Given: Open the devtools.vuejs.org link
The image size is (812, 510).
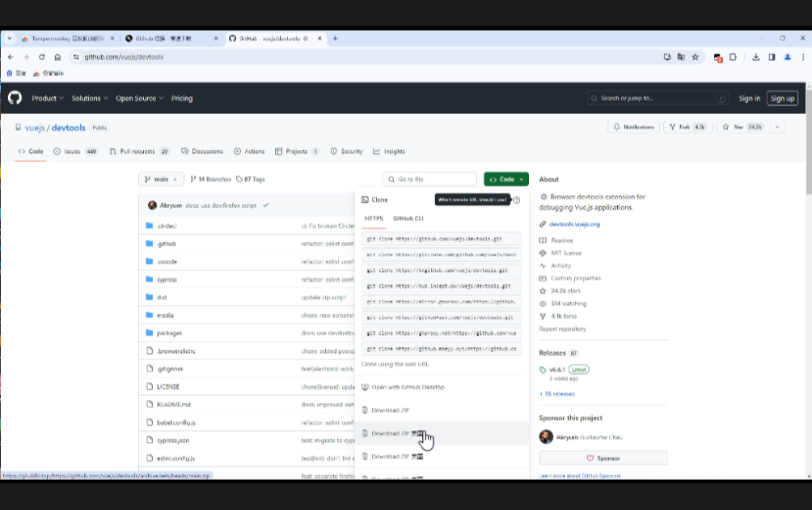Looking at the screenshot, I should coord(574,224).
